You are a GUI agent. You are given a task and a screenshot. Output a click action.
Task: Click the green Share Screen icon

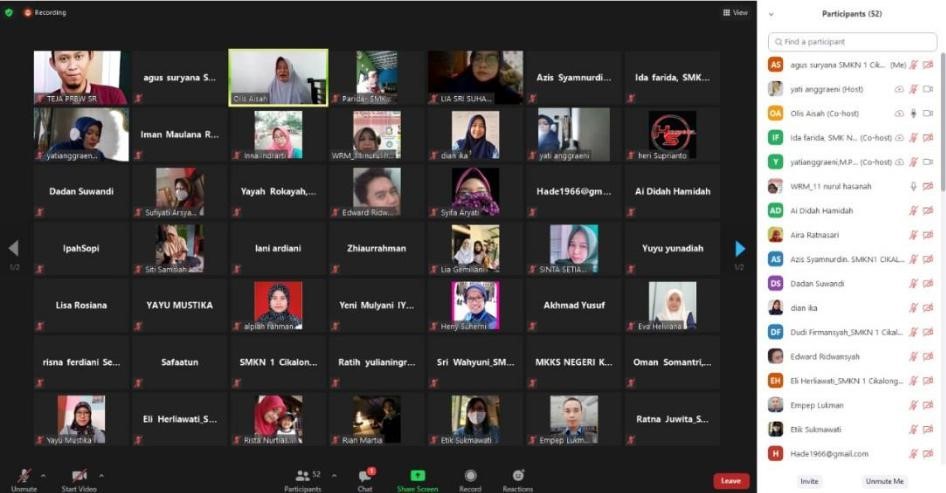point(417,476)
